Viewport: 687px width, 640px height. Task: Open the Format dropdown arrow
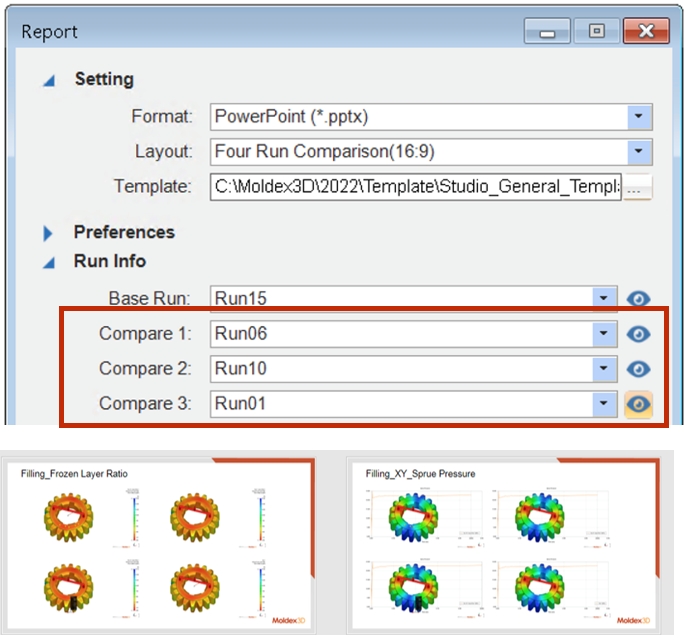pyautogui.click(x=639, y=117)
